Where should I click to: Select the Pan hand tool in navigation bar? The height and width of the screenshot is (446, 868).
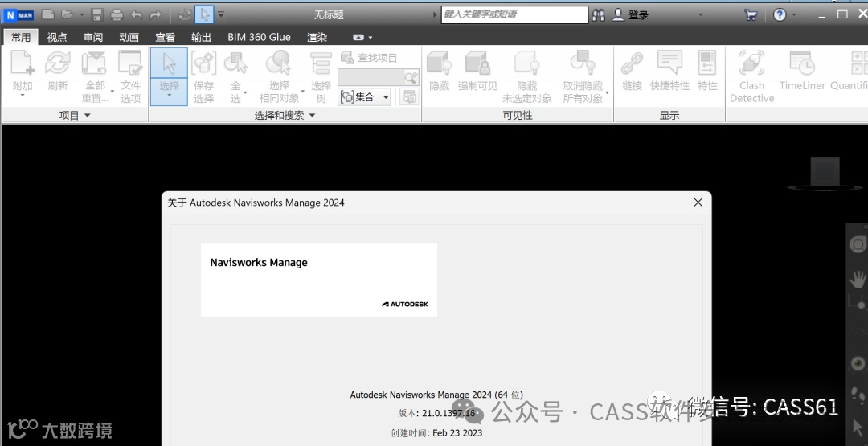pyautogui.click(x=858, y=279)
